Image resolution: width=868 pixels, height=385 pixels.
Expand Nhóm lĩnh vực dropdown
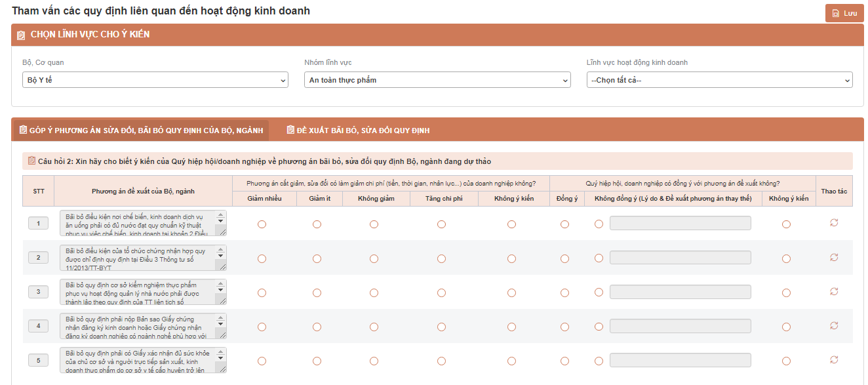click(437, 80)
